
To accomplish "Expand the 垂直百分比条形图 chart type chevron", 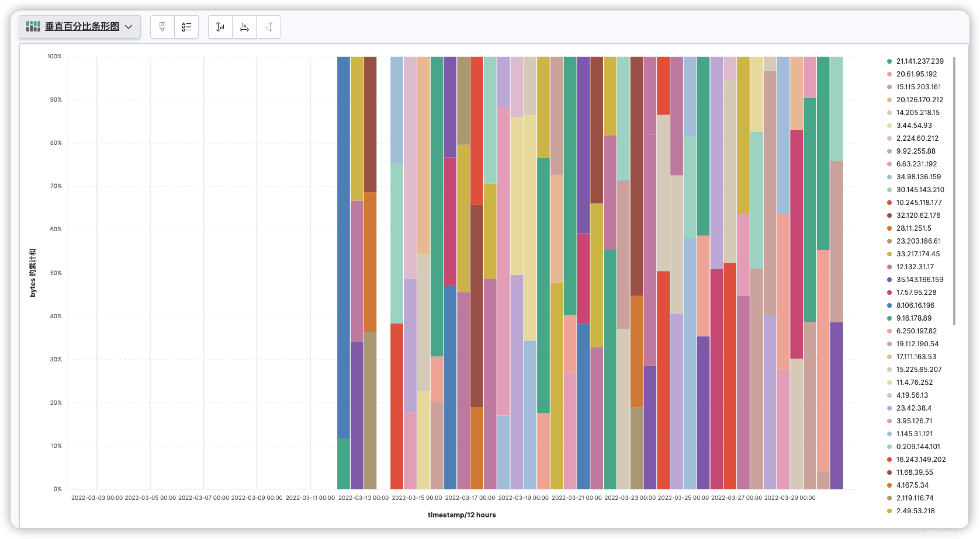I will coord(129,27).
